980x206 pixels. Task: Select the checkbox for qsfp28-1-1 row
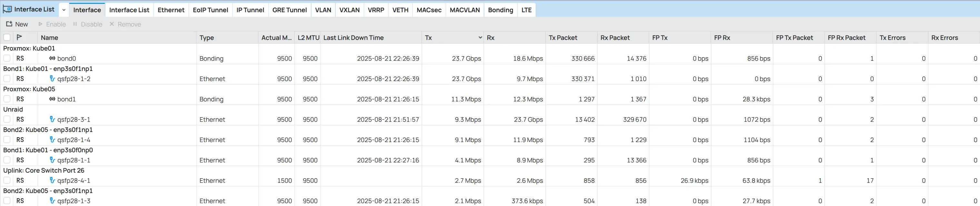pos(7,160)
